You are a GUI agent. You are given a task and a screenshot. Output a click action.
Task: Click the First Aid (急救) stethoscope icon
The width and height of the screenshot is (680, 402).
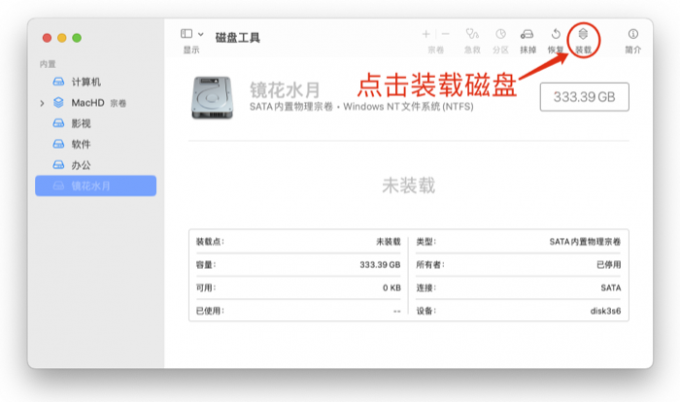click(472, 34)
